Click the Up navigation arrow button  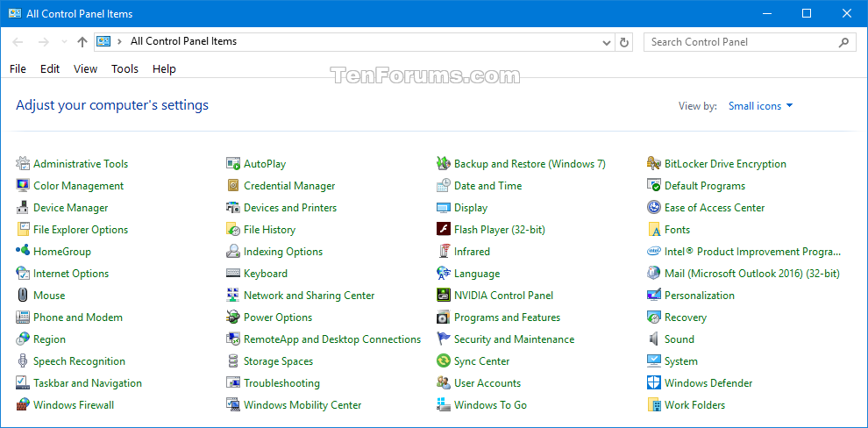(82, 42)
